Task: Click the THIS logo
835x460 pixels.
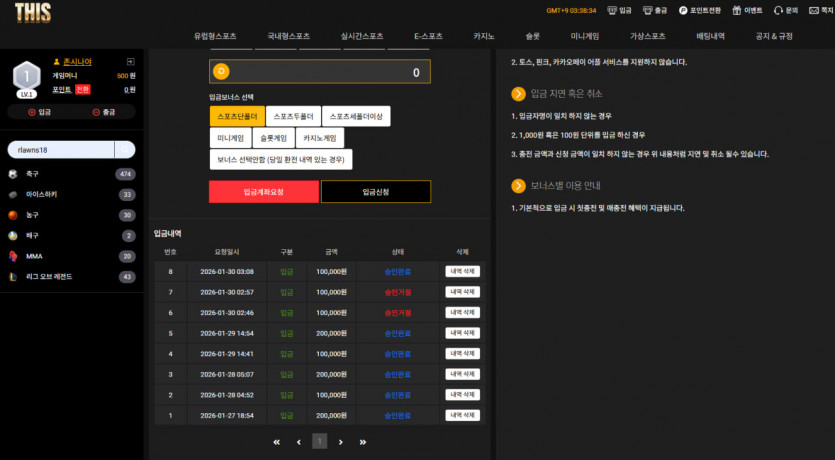Action: click(33, 13)
